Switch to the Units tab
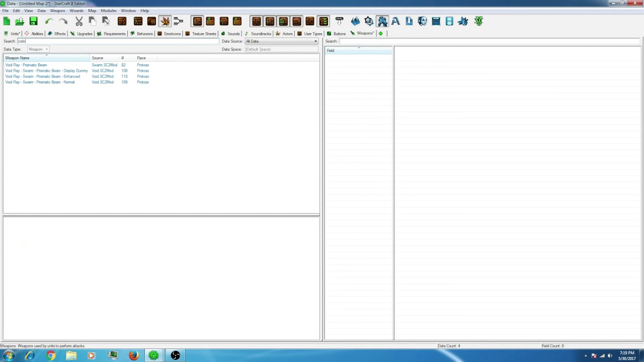The height and width of the screenshot is (362, 644). point(12,34)
